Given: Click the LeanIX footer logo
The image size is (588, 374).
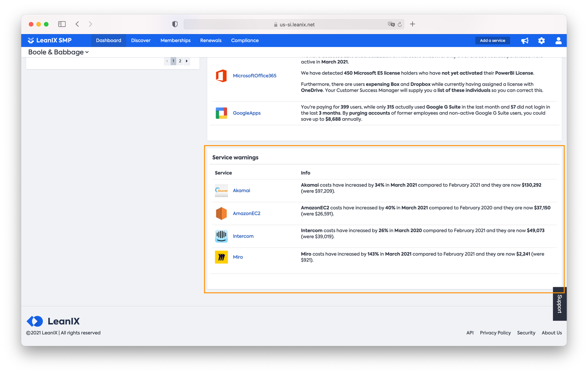Looking at the screenshot, I should [x=53, y=321].
